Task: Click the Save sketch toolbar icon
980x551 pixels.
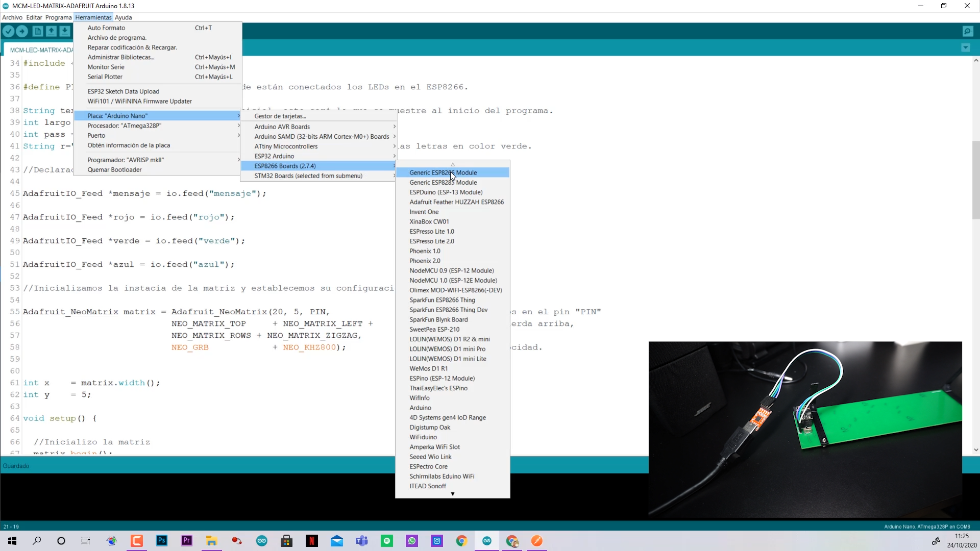Action: 65,31
